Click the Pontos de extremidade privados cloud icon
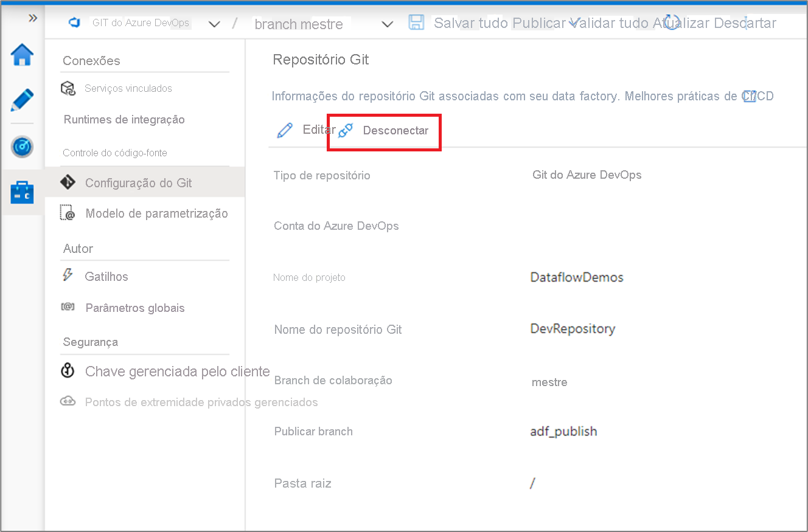 (x=68, y=401)
